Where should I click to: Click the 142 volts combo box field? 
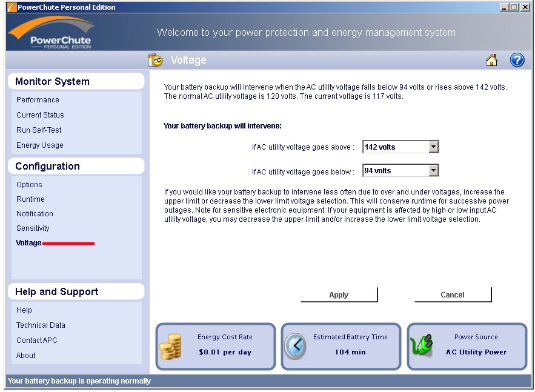[x=400, y=147]
